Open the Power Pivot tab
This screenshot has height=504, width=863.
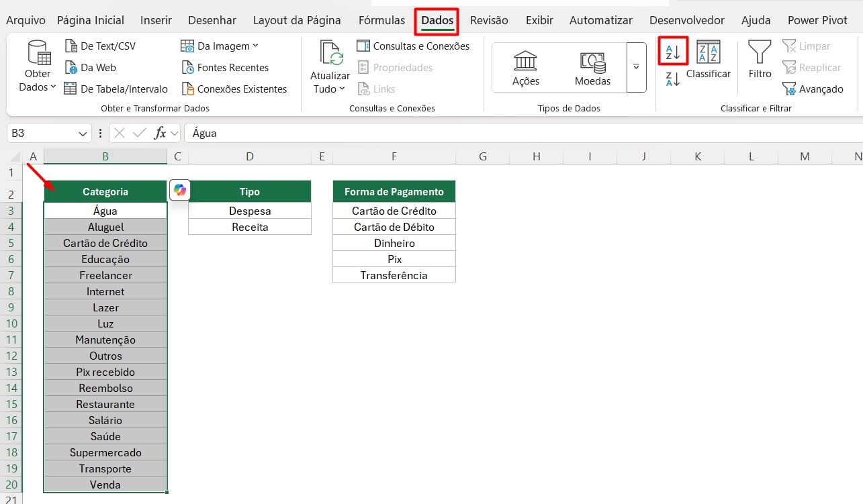pyautogui.click(x=817, y=20)
